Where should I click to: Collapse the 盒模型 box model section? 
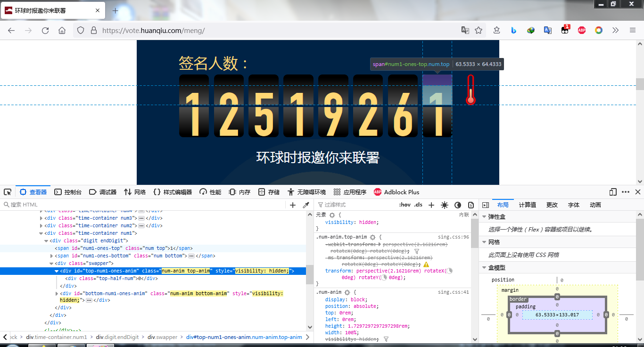pos(484,267)
